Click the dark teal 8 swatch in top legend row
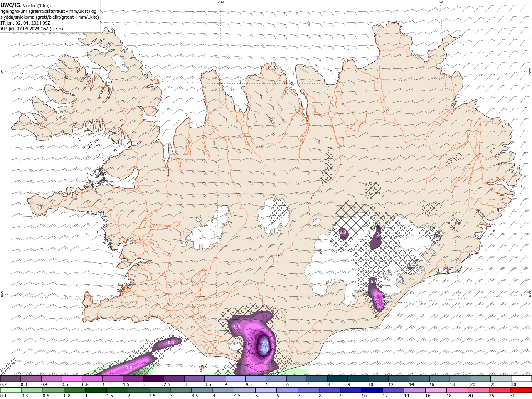 coord(337,379)
